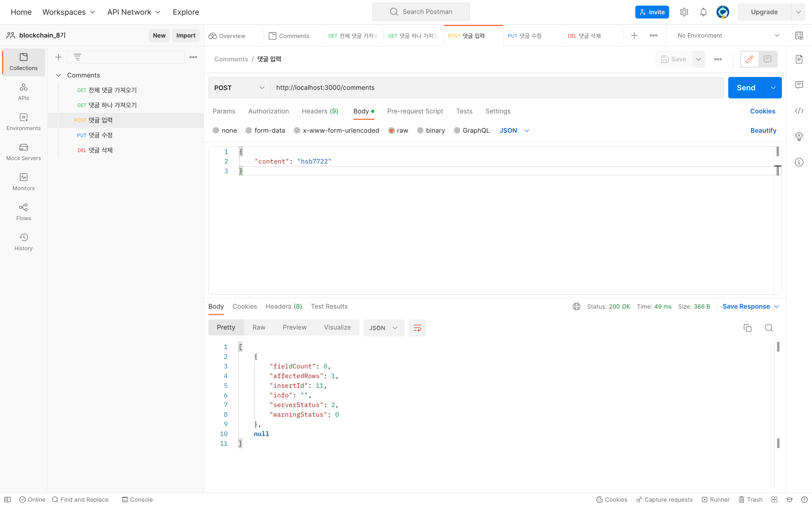Viewport: 812px width, 506px height.
Task: Search within the response body
Action: tap(769, 328)
